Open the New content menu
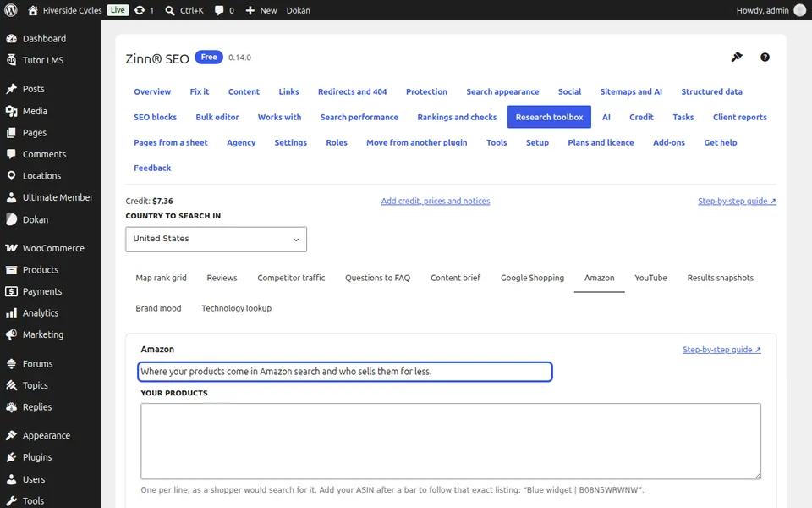The height and width of the screenshot is (508, 812). tap(261, 10)
